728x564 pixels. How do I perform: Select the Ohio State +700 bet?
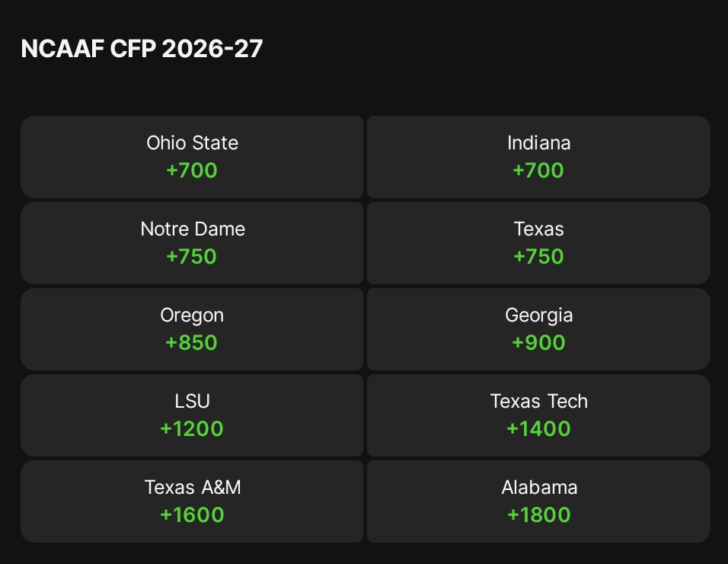tap(192, 157)
